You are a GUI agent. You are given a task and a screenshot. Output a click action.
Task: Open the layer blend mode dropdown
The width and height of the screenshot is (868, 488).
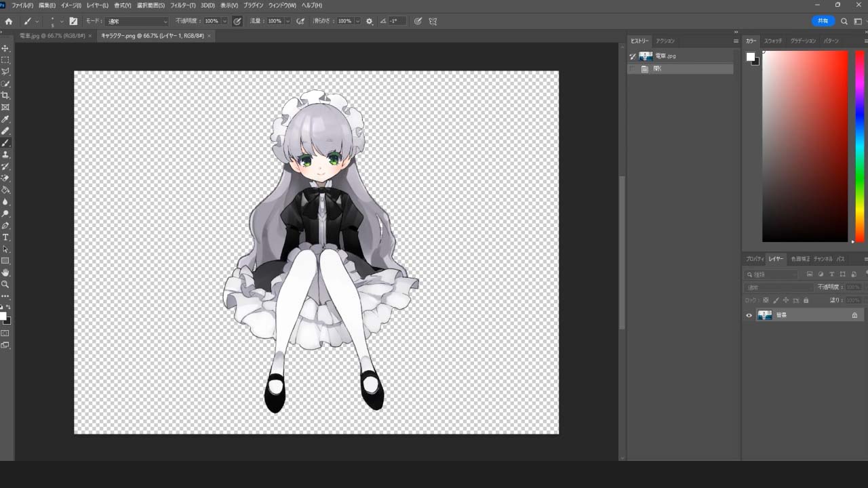click(778, 287)
